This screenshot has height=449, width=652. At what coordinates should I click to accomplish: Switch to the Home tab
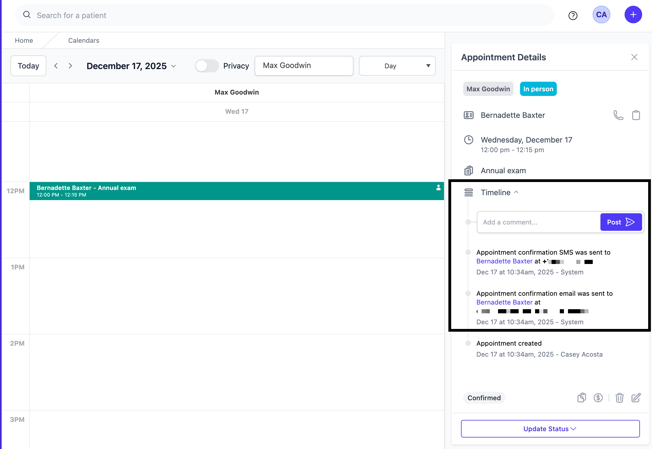24,41
